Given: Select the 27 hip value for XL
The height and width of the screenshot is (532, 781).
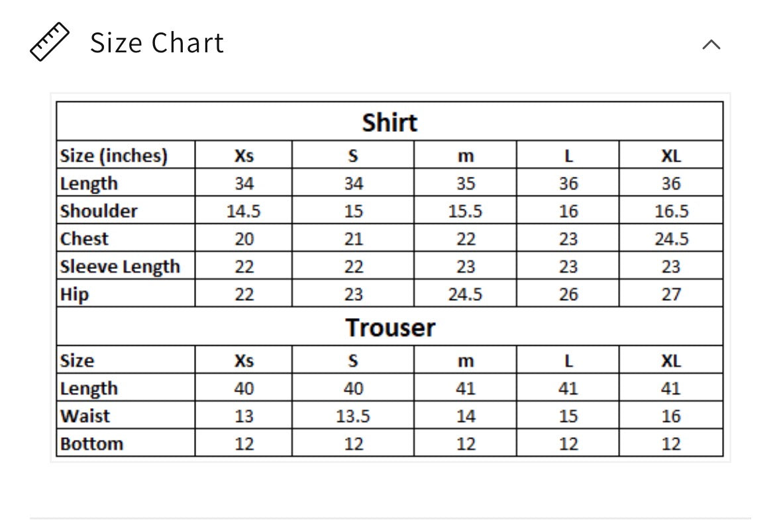Looking at the screenshot, I should click(672, 294).
